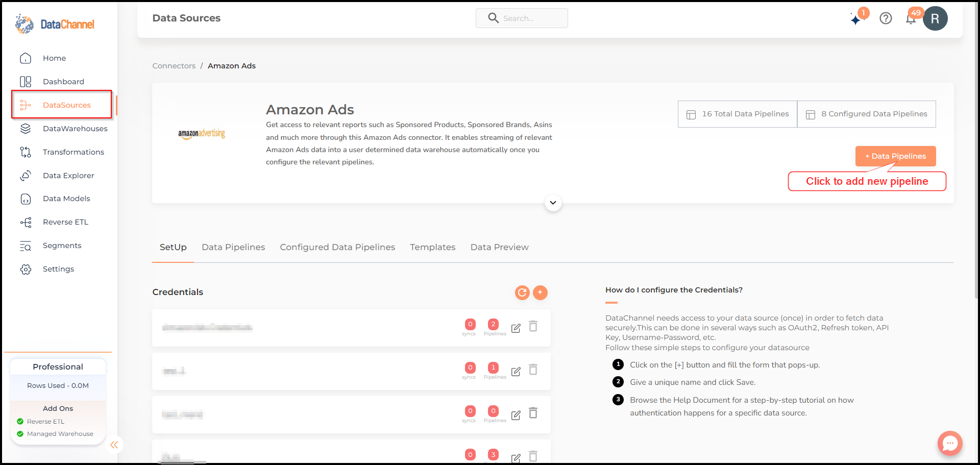
Task: Click the Amazon Ads connector title
Action: tap(310, 110)
